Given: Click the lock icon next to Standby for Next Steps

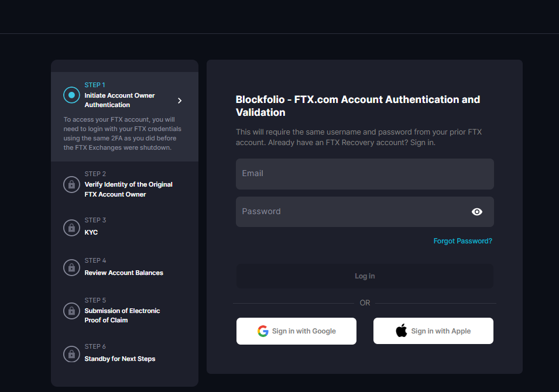Looking at the screenshot, I should tap(71, 353).
